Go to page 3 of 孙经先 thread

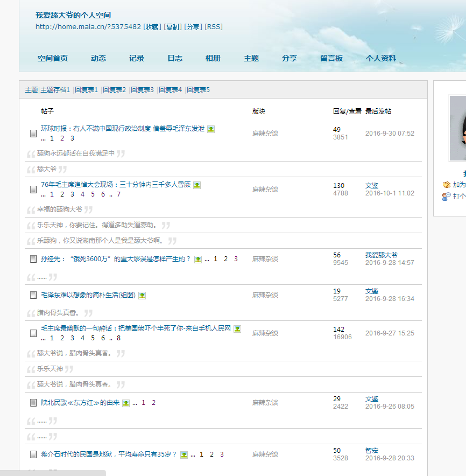236,259
